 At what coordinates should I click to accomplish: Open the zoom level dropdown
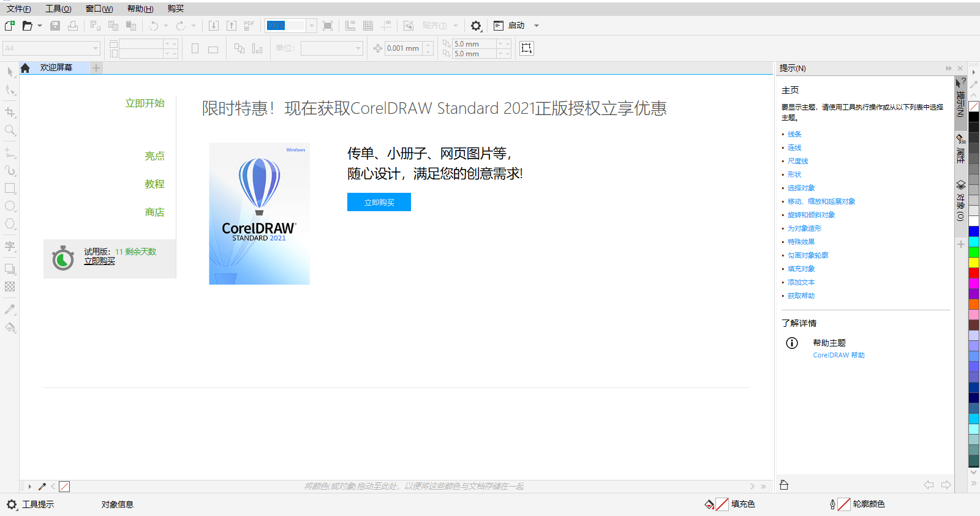click(x=311, y=26)
